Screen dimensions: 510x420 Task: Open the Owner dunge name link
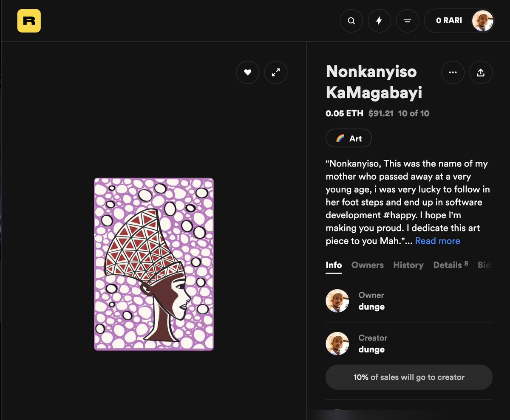coord(371,307)
